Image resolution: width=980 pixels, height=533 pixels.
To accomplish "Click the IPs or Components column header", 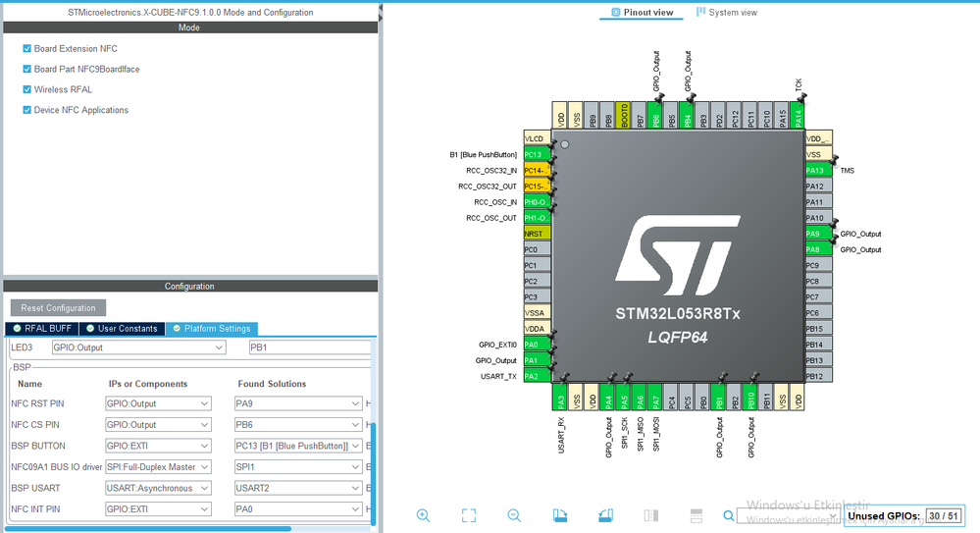I will click(147, 384).
